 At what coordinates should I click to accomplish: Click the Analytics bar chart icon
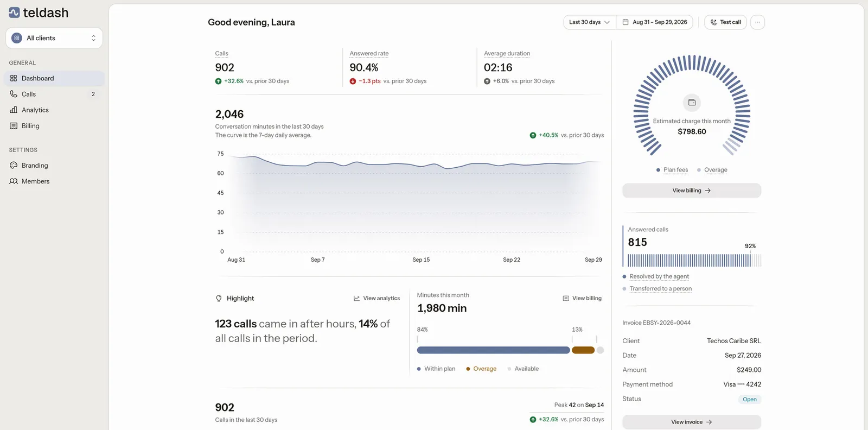[x=14, y=110]
